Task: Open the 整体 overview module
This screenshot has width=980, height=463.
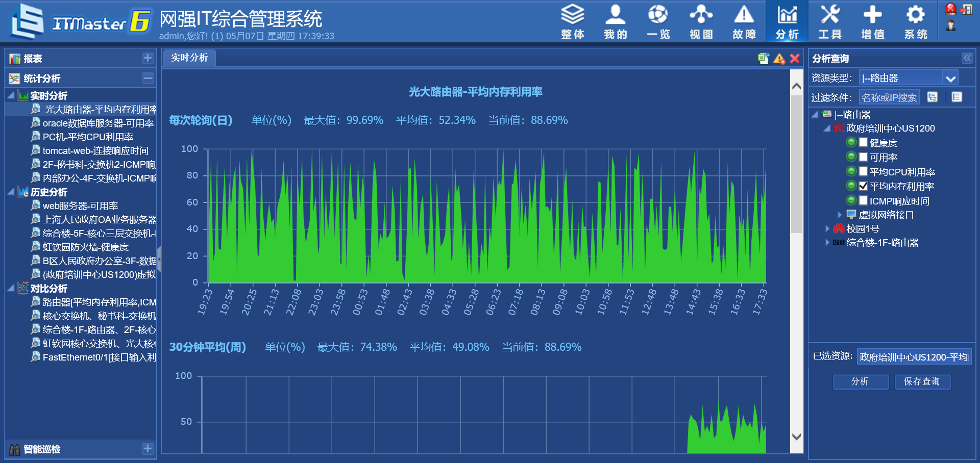Action: coord(573,21)
